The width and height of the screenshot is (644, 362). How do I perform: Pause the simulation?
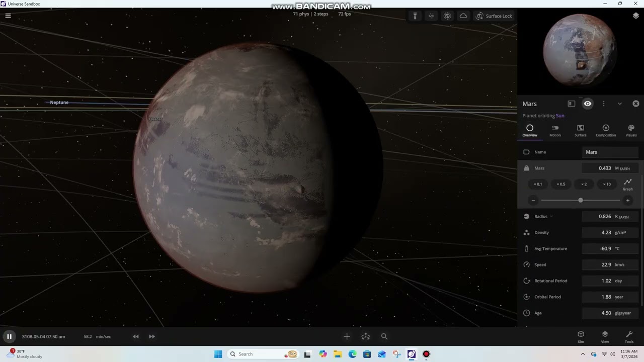[9, 336]
